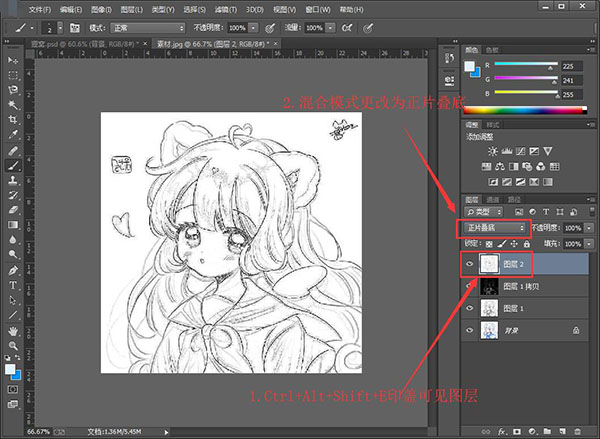
Task: Toggle lock transparent pixels
Action: pos(489,244)
